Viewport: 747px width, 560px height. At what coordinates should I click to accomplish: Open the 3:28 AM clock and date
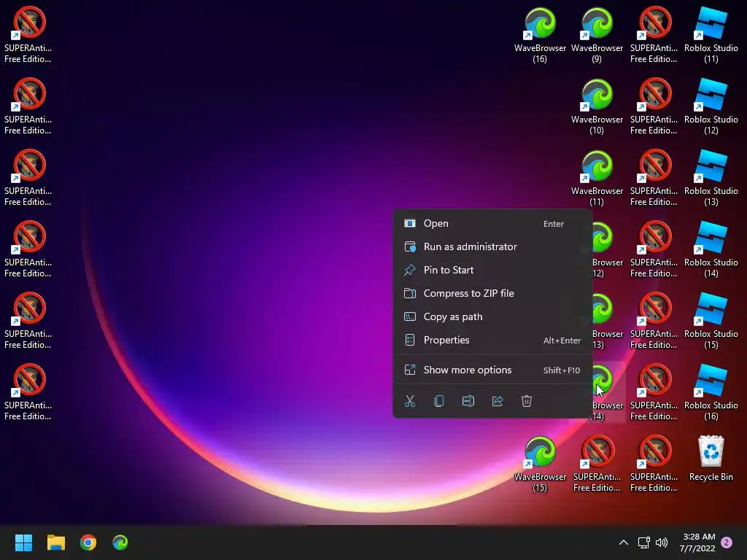[x=697, y=542]
